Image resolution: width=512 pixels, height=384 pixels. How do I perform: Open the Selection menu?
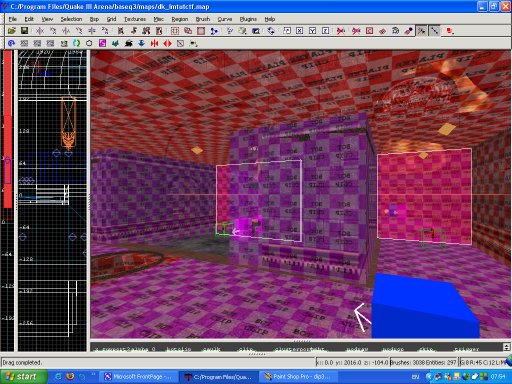[x=71, y=19]
